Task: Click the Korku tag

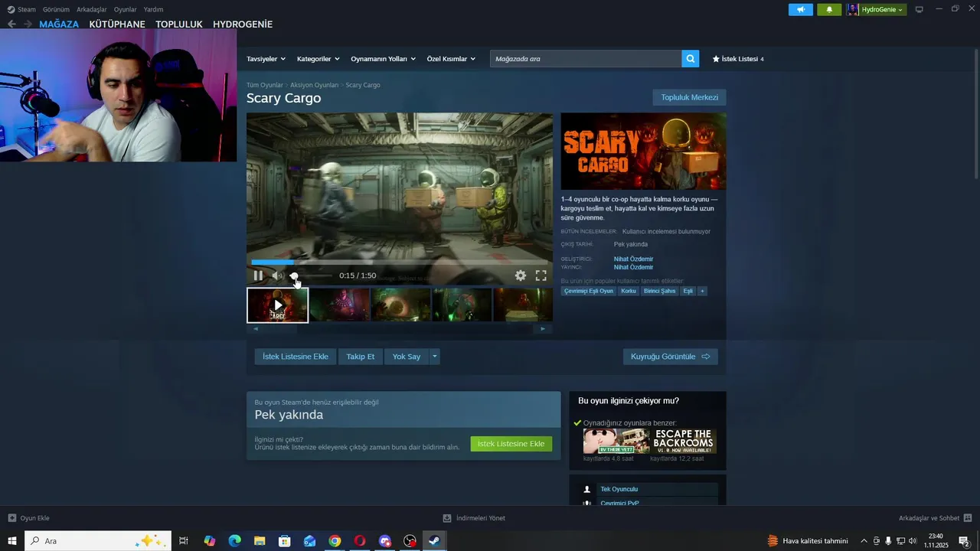Action: pos(629,291)
